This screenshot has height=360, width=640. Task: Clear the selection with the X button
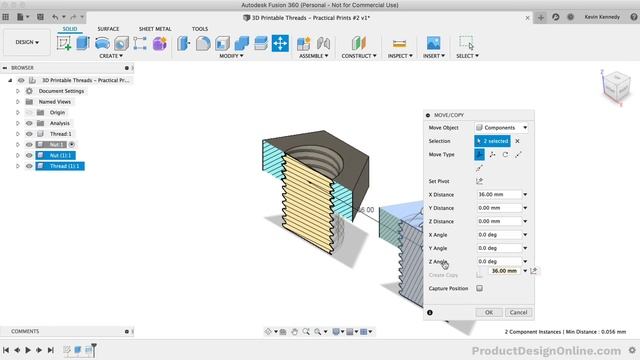[x=517, y=141]
